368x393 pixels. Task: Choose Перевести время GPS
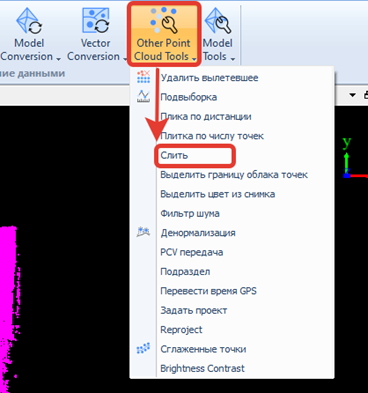[x=232, y=291]
